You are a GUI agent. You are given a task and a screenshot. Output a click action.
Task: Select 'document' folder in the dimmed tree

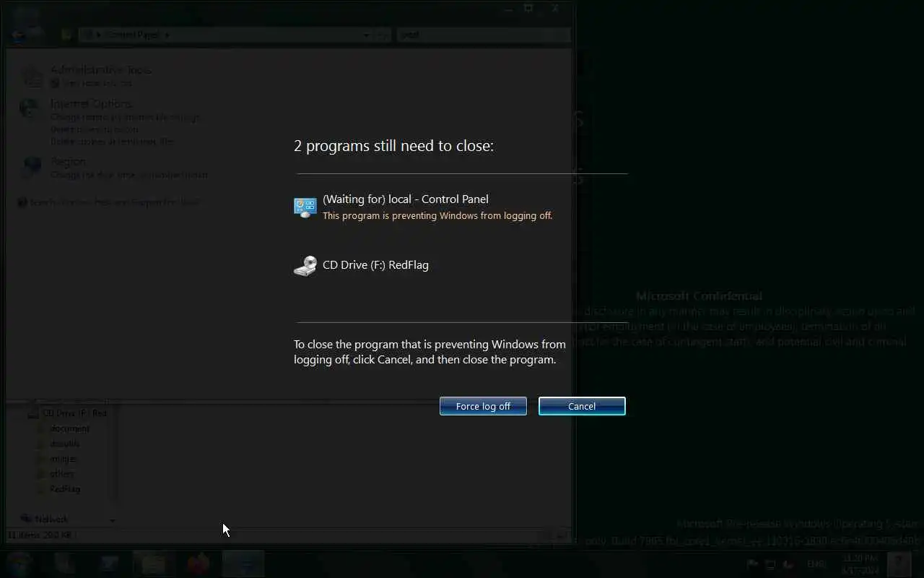coord(69,428)
